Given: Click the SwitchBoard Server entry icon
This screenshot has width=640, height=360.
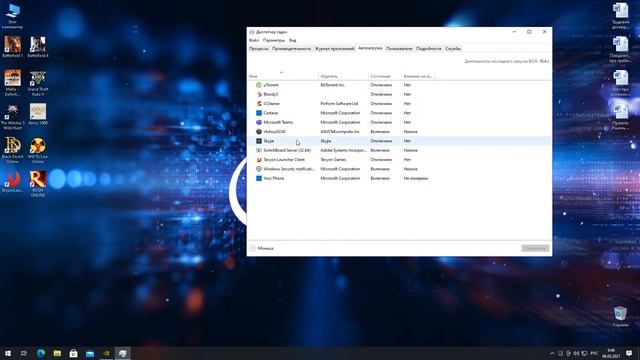Looking at the screenshot, I should [x=259, y=150].
